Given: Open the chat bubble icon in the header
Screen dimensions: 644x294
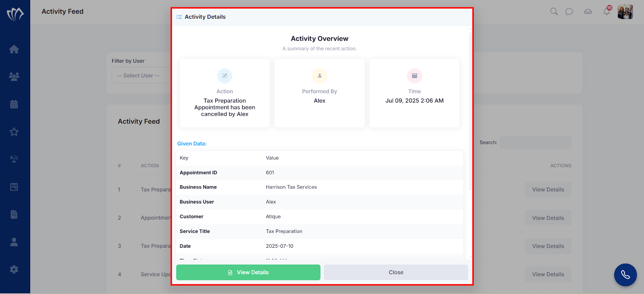Looking at the screenshot, I should [x=569, y=11].
